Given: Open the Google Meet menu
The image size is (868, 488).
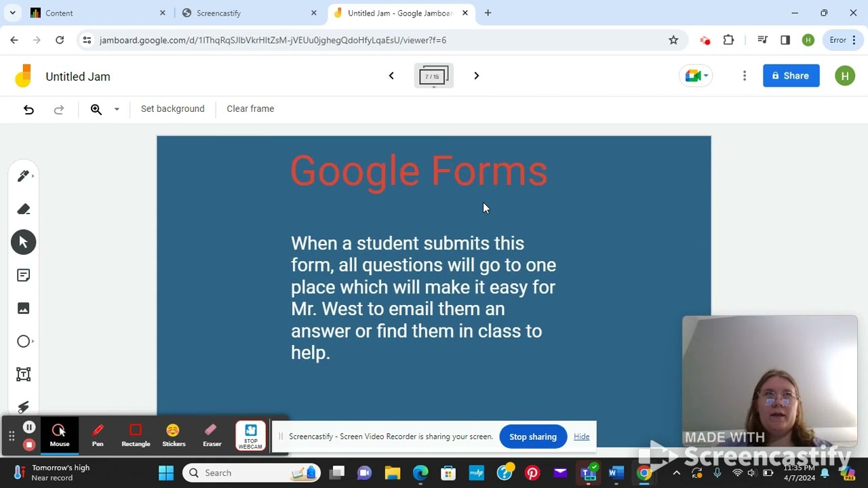Looking at the screenshot, I should coord(695,76).
